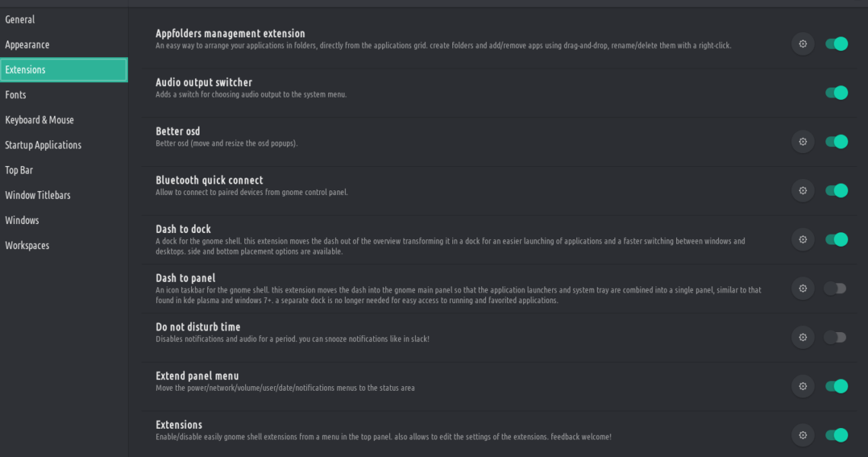Enable the Do not disturb time toggle
The width and height of the screenshot is (868, 457).
835,337
